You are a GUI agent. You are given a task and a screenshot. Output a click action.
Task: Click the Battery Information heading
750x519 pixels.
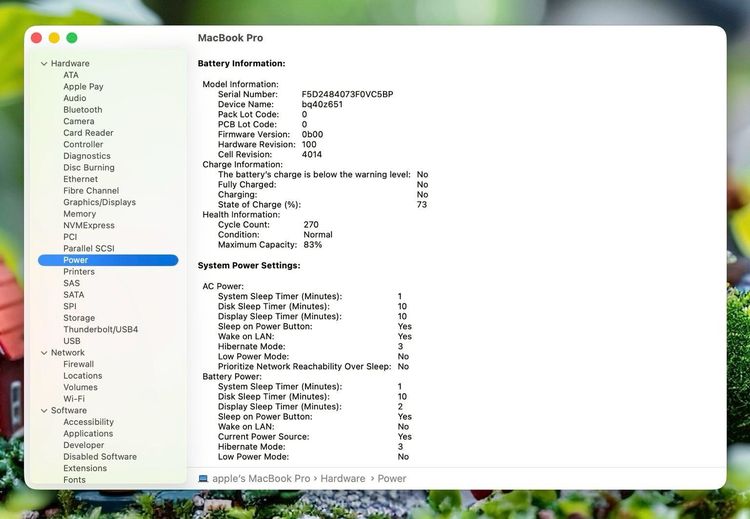click(x=241, y=63)
